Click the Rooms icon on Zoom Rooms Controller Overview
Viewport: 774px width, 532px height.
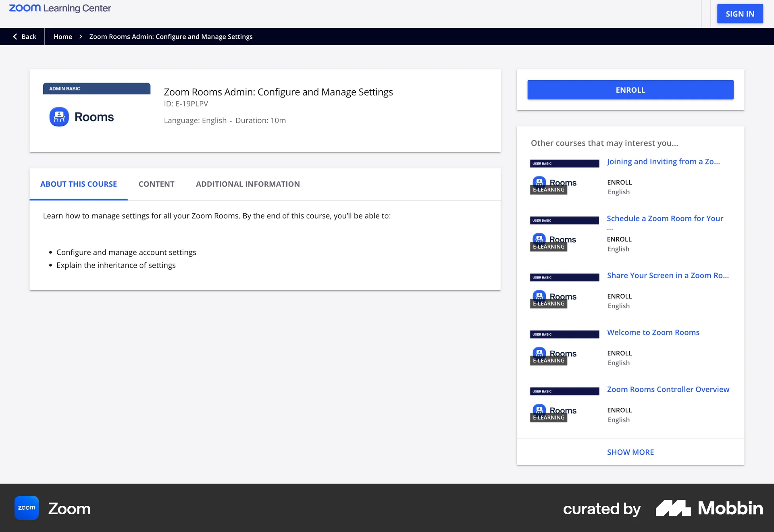(539, 410)
